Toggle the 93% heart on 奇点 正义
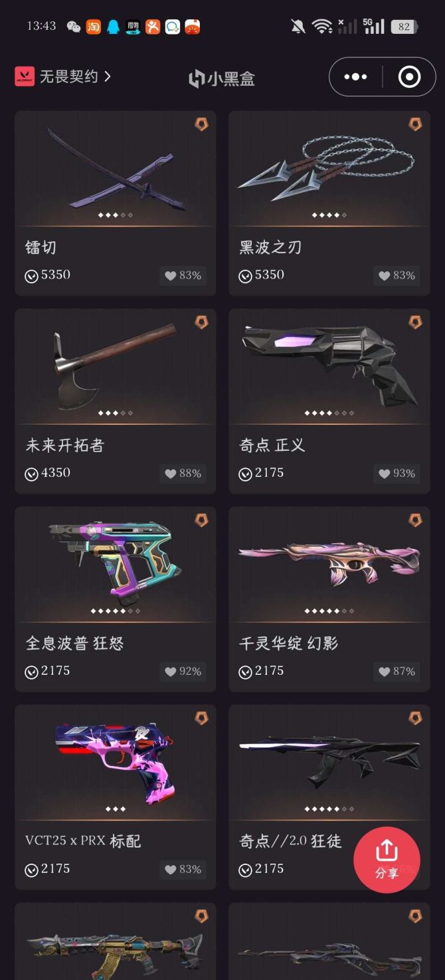This screenshot has height=980, width=445. 397,473
